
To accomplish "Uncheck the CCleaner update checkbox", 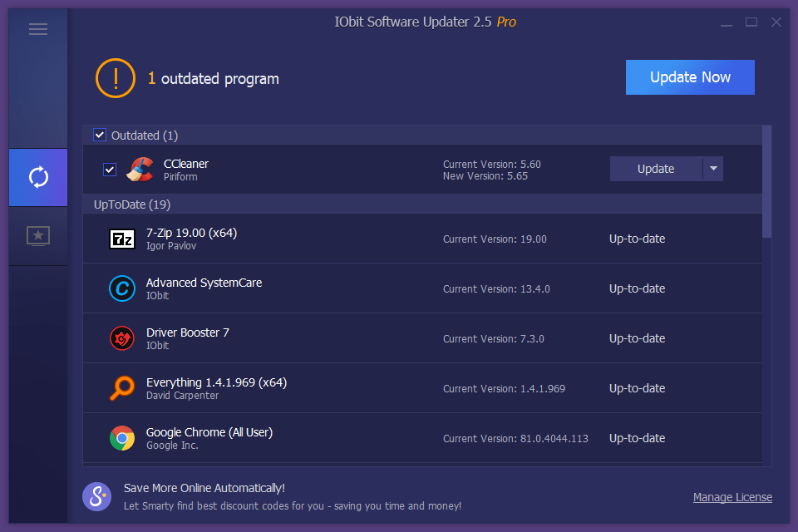I will coord(109,169).
